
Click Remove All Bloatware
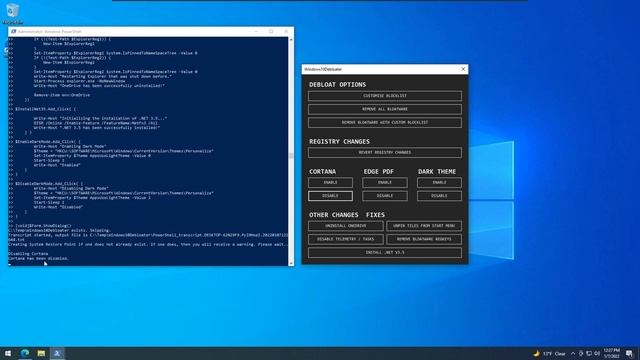385,109
